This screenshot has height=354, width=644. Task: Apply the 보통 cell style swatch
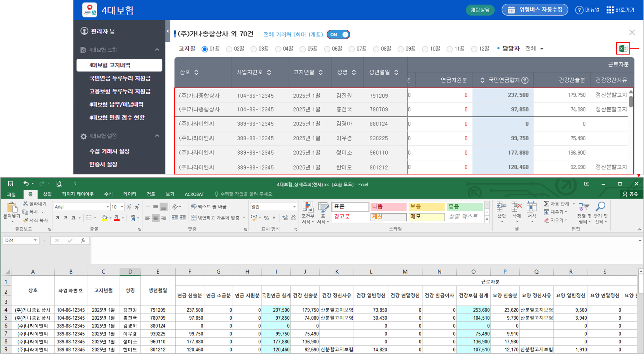(427, 207)
